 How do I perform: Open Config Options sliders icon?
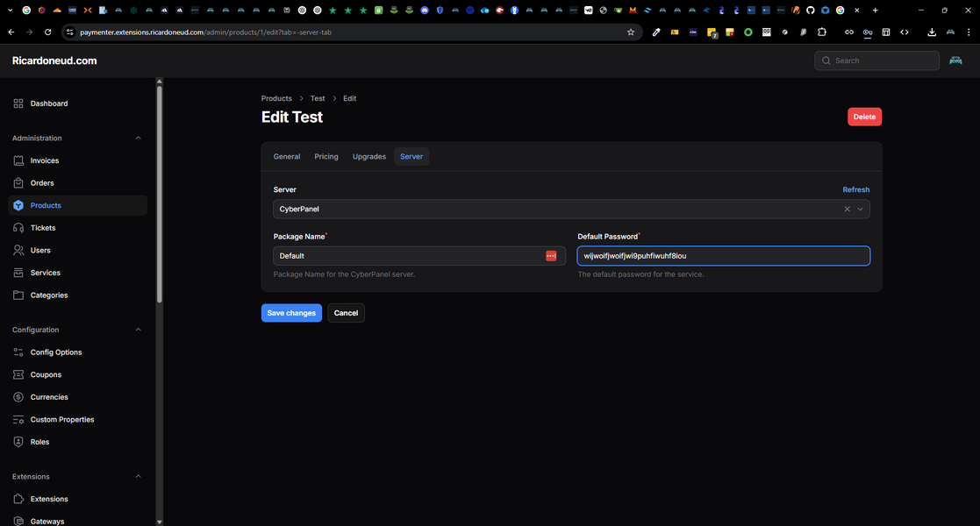pos(18,352)
